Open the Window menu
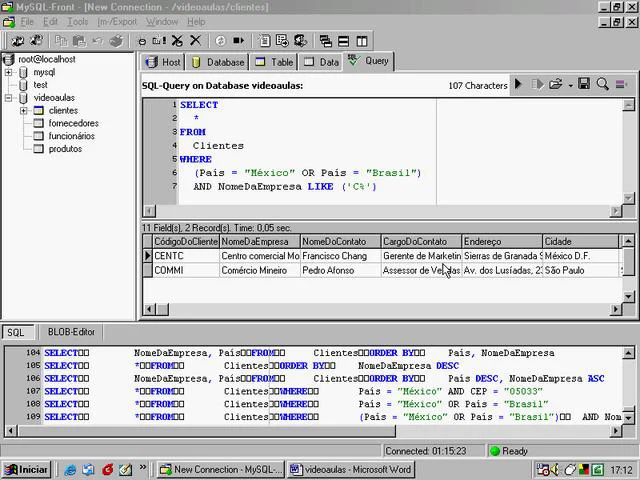Screen dimensions: 640x480 tap(162, 22)
